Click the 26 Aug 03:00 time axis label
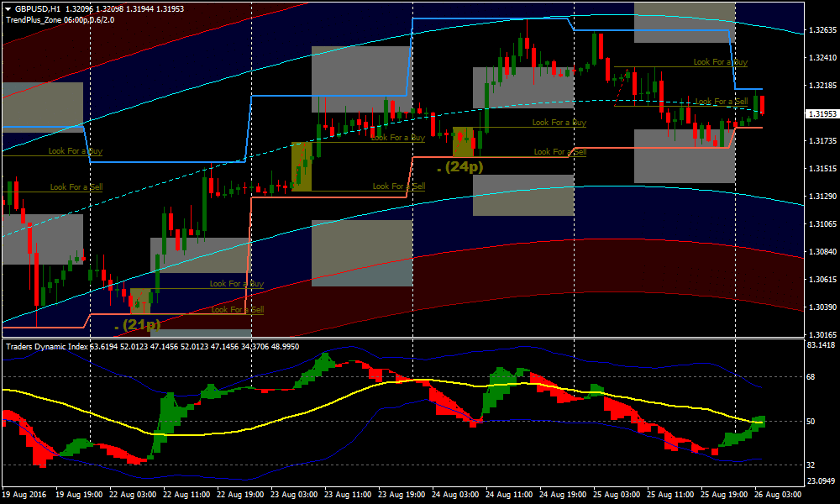Image resolution: width=840 pixels, height=504 pixels. tap(780, 495)
